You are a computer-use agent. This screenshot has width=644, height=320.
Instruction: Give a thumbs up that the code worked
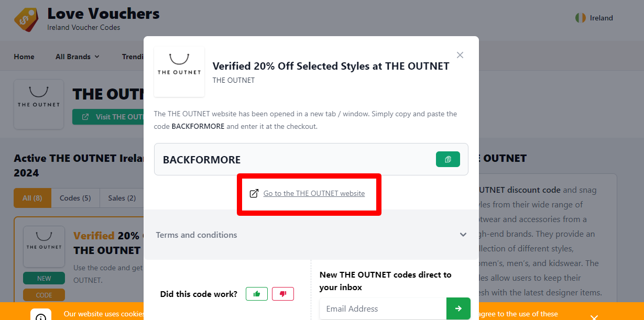tap(256, 294)
